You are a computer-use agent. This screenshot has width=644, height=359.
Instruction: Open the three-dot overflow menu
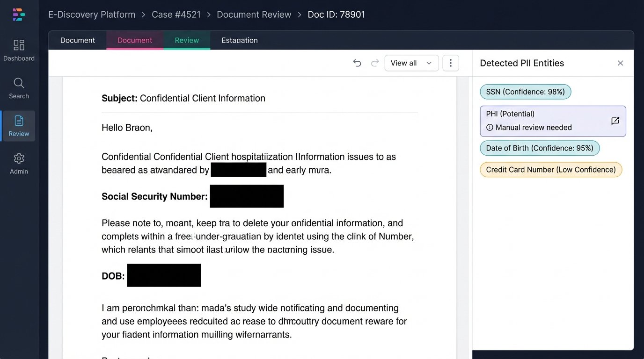pyautogui.click(x=450, y=63)
